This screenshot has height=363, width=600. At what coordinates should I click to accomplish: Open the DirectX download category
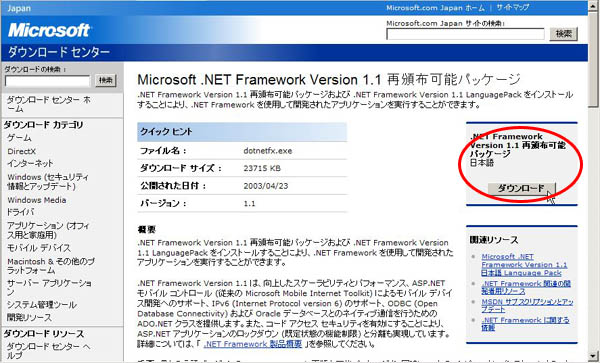pos(21,151)
